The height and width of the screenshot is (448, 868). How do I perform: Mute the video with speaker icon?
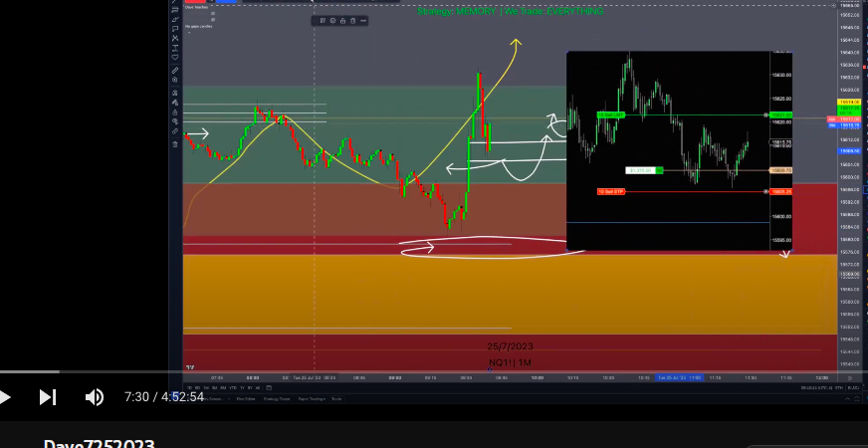coord(95,397)
